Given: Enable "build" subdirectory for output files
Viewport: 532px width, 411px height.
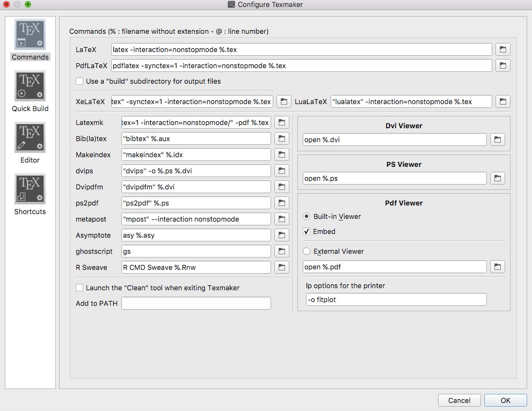Looking at the screenshot, I should (79, 81).
